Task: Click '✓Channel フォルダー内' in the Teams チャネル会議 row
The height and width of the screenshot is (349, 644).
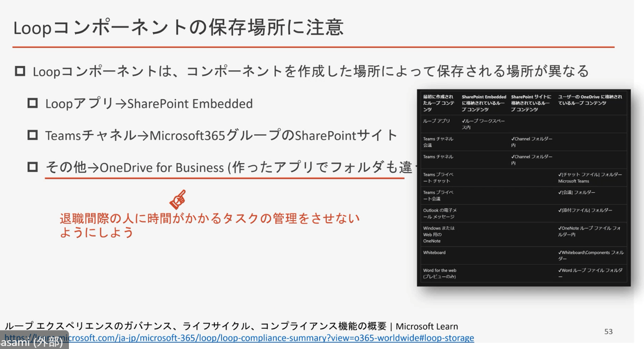Action: (x=532, y=142)
